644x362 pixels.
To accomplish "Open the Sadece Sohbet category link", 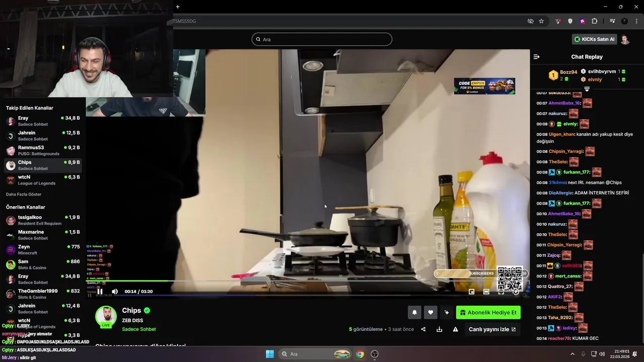I will [x=139, y=329].
